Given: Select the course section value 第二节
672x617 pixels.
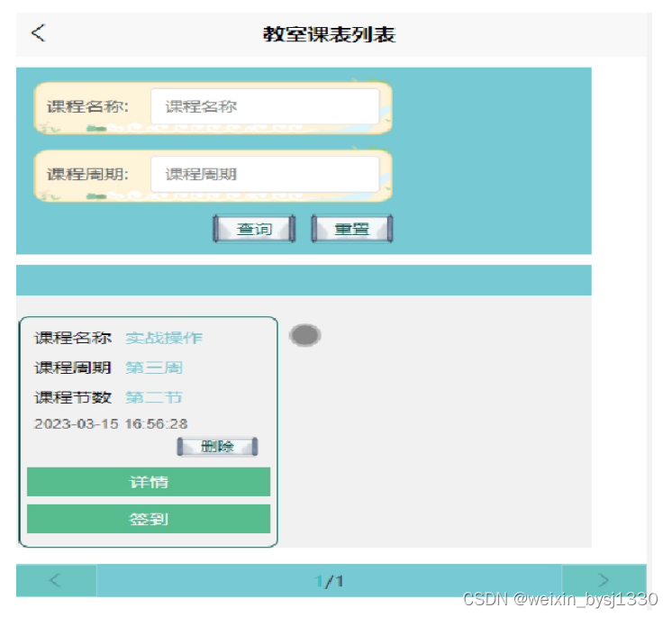Looking at the screenshot, I should pos(154,397).
